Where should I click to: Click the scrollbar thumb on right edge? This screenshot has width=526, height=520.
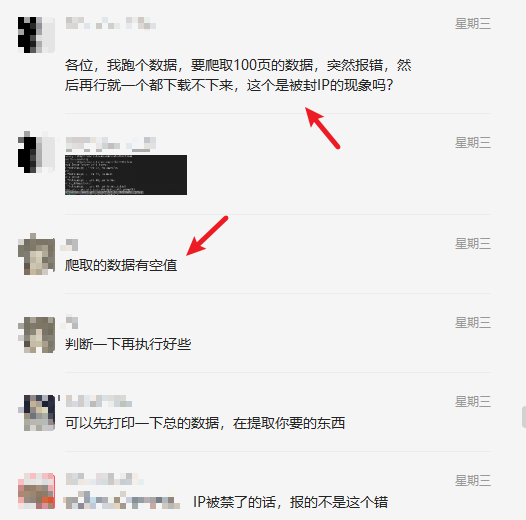click(x=524, y=417)
